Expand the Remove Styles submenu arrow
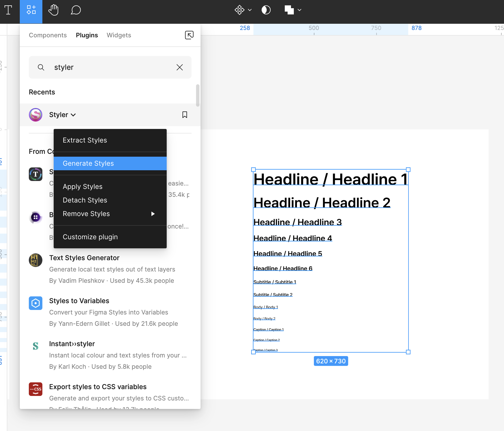 tap(153, 214)
